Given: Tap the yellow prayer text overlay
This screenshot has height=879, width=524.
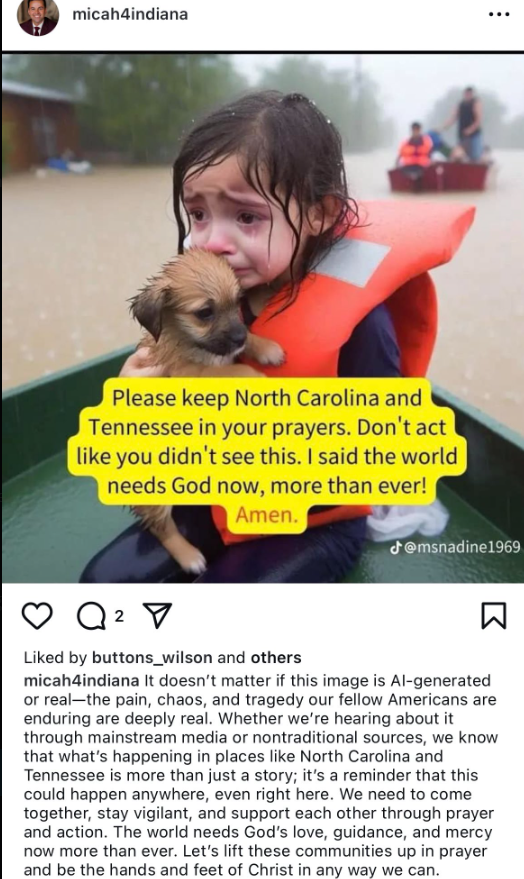Looking at the screenshot, I should pos(267,441).
